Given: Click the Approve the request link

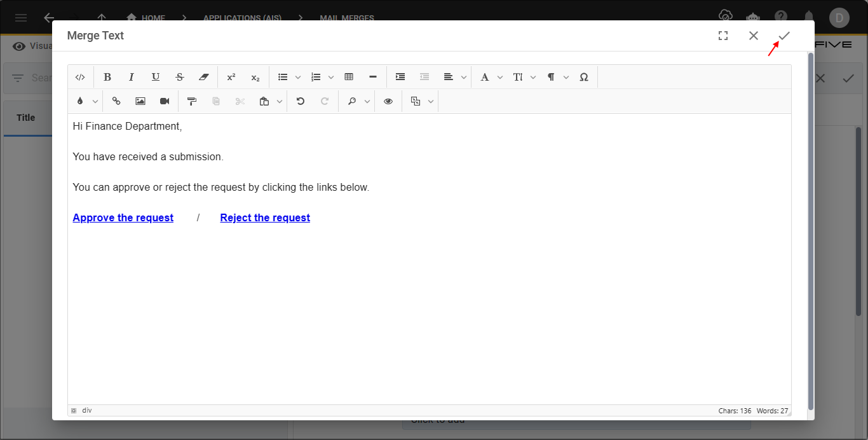Looking at the screenshot, I should pyautogui.click(x=123, y=217).
